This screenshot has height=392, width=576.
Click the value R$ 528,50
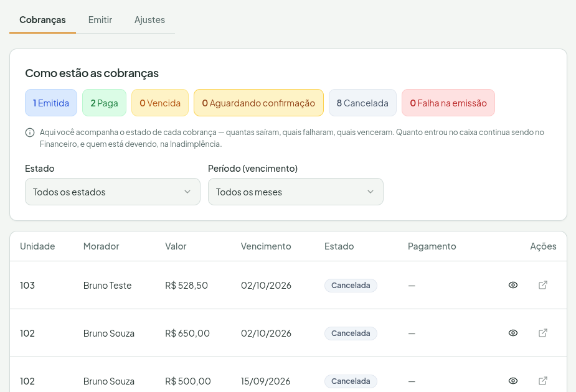click(x=186, y=285)
